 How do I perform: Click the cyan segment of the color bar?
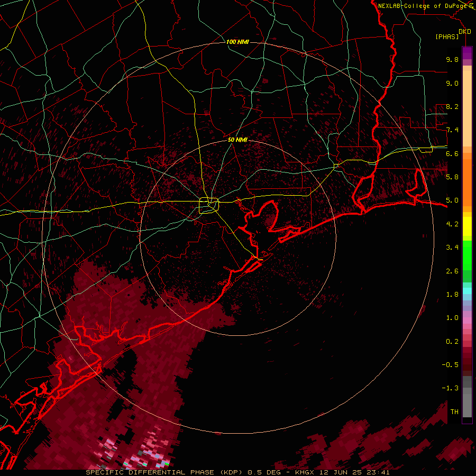pyautogui.click(x=467, y=290)
